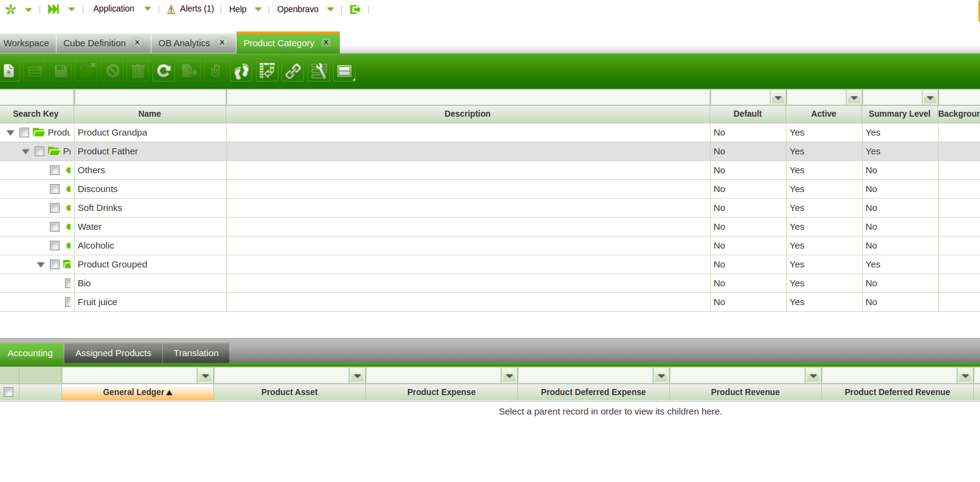The image size is (980, 482).
Task: Click the chain link icon in toolbar
Action: point(293,71)
